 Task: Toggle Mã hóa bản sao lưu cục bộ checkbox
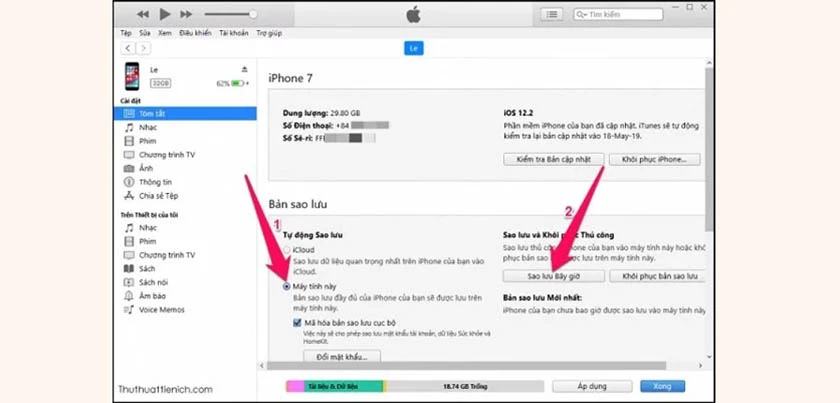(x=297, y=323)
